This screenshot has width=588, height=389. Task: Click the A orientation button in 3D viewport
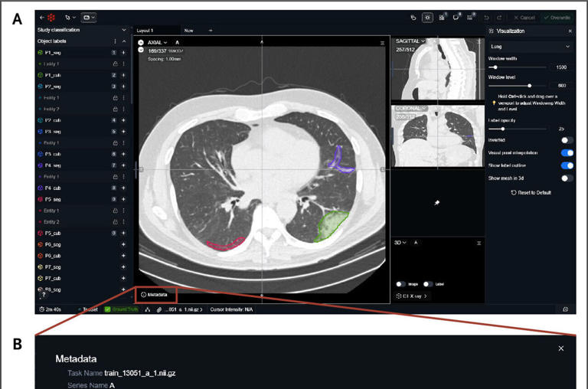(416, 243)
